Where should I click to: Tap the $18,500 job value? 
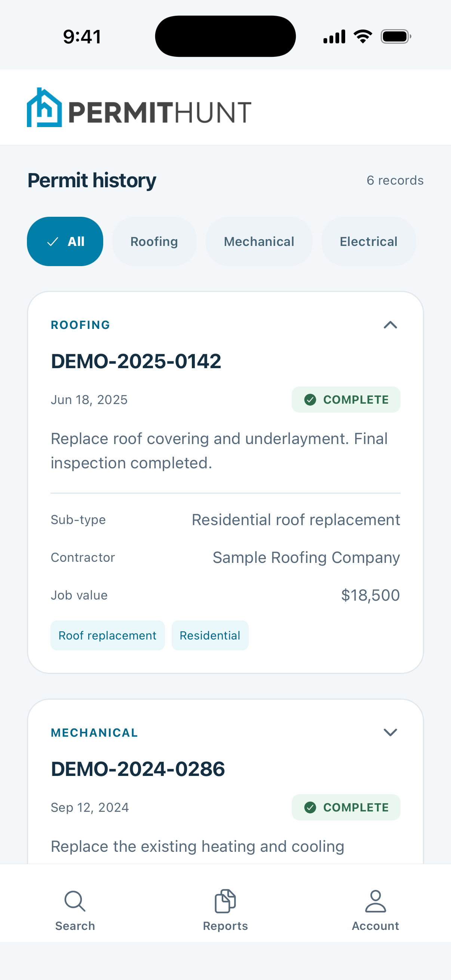(x=370, y=595)
